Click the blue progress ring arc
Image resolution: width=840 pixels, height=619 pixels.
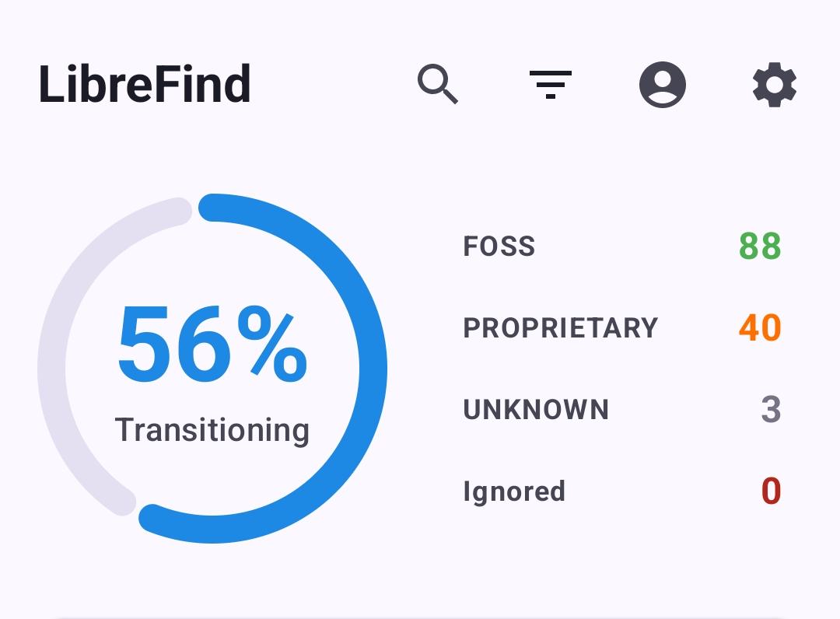(372, 369)
